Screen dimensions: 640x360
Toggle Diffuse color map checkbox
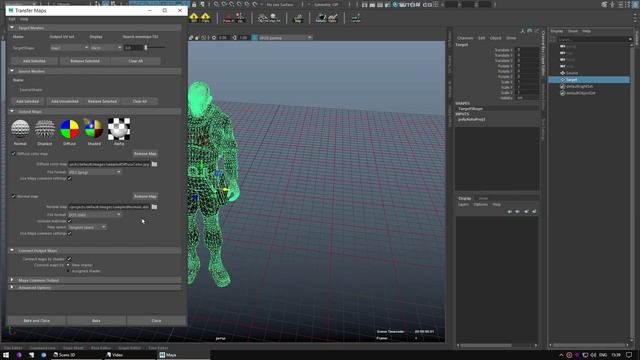pyautogui.click(x=13, y=154)
